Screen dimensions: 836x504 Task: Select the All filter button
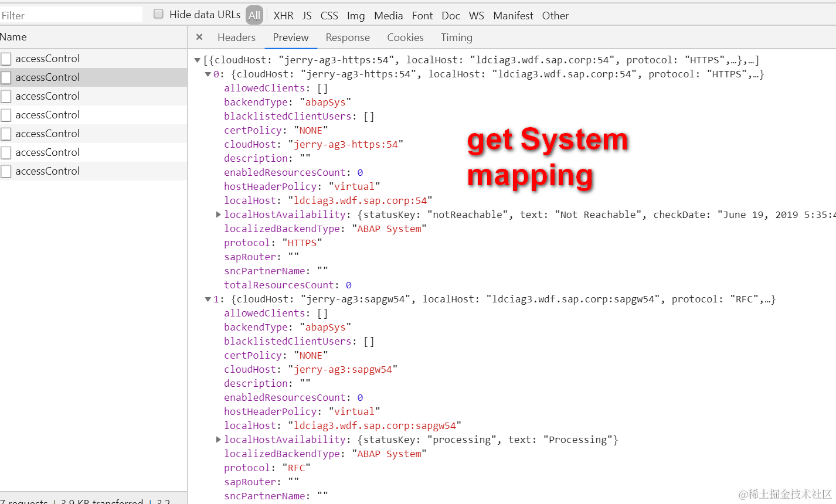coord(254,16)
